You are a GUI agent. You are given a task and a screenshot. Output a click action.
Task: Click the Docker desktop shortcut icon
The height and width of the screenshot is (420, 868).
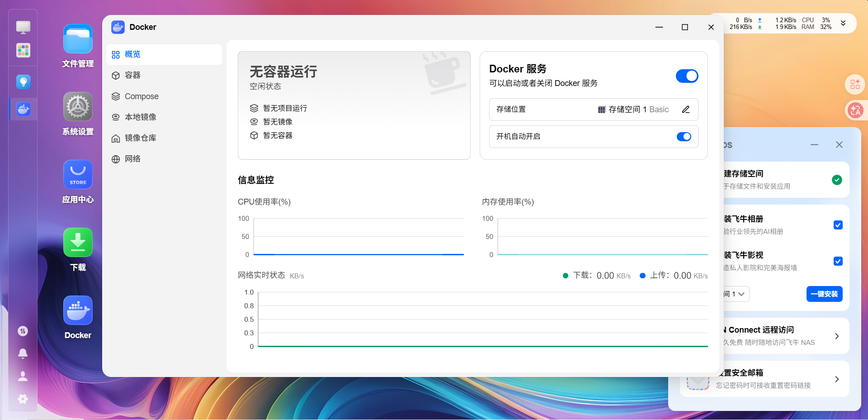coord(78,310)
